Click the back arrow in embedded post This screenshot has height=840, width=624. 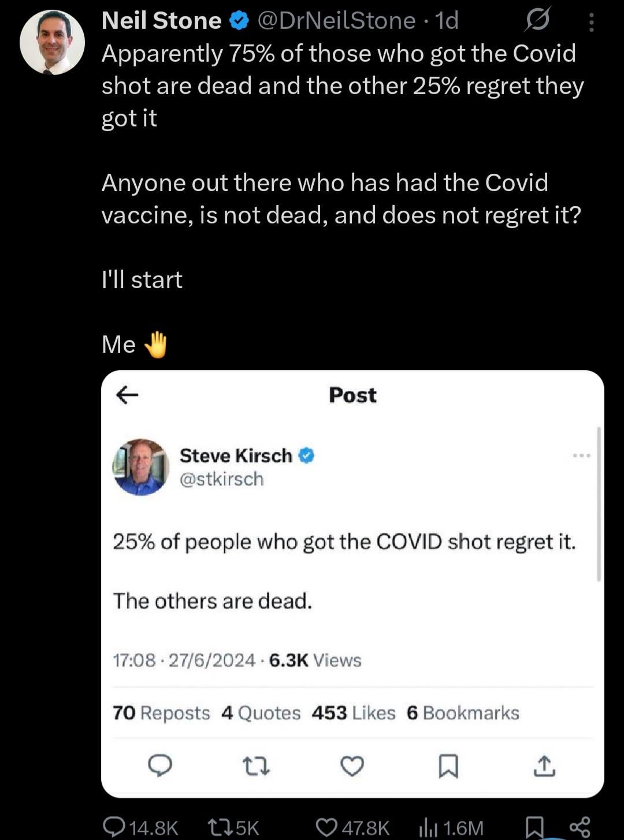(x=127, y=395)
